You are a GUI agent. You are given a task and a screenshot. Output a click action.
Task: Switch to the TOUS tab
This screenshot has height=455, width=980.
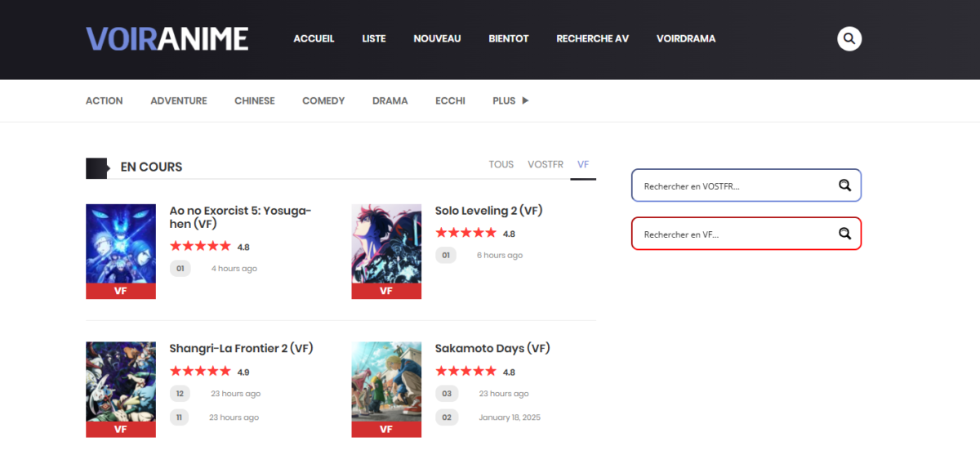coord(501,164)
